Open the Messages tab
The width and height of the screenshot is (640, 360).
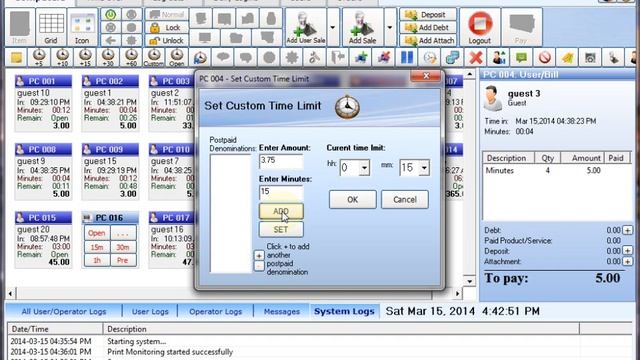pos(282,311)
